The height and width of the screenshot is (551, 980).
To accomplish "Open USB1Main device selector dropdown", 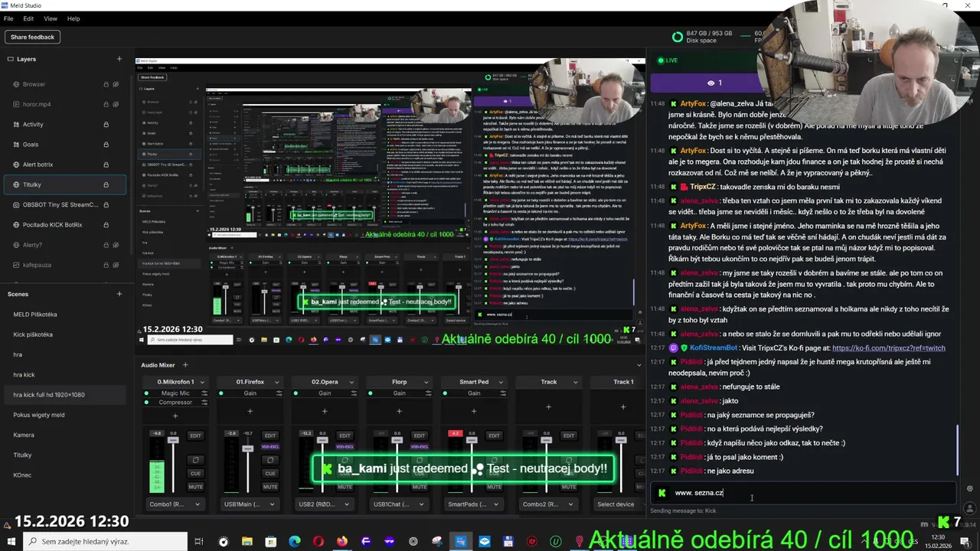I will [250, 504].
